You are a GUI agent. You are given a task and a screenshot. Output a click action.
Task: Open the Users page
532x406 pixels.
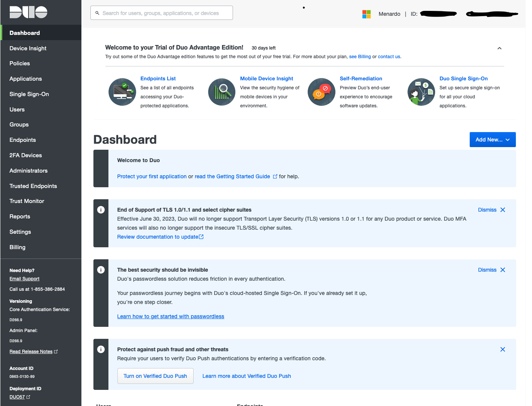(41, 110)
